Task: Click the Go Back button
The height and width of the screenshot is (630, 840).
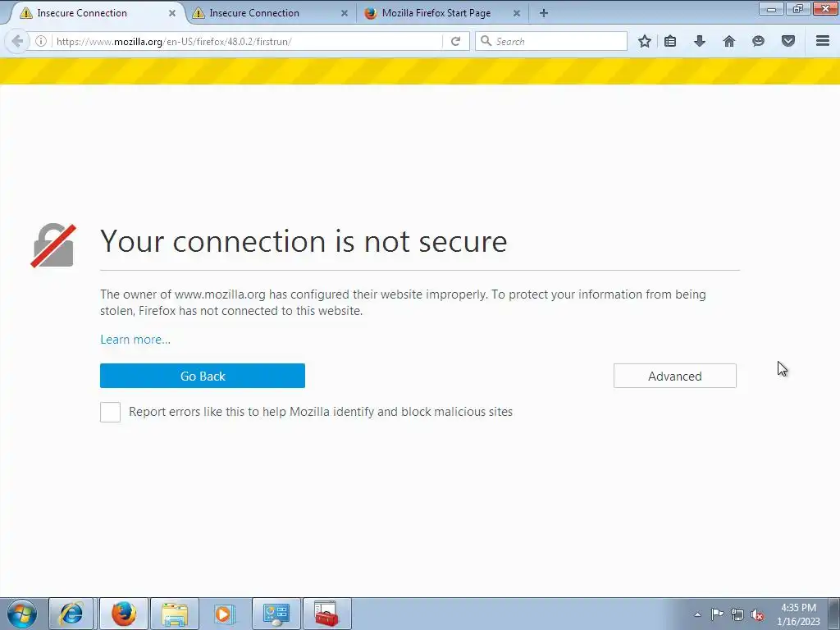Action: [x=203, y=376]
